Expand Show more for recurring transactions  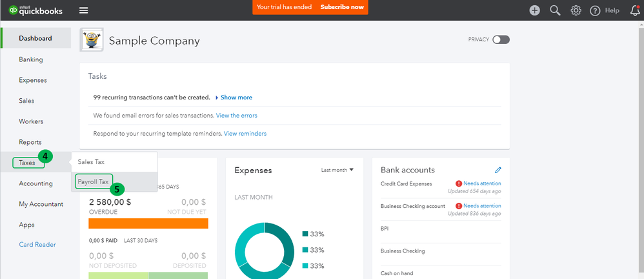tap(234, 98)
